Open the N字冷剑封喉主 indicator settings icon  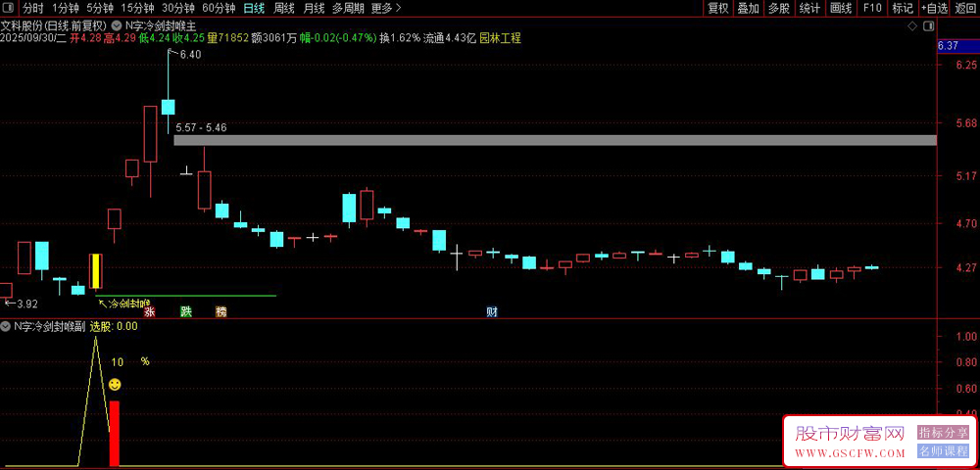(117, 25)
